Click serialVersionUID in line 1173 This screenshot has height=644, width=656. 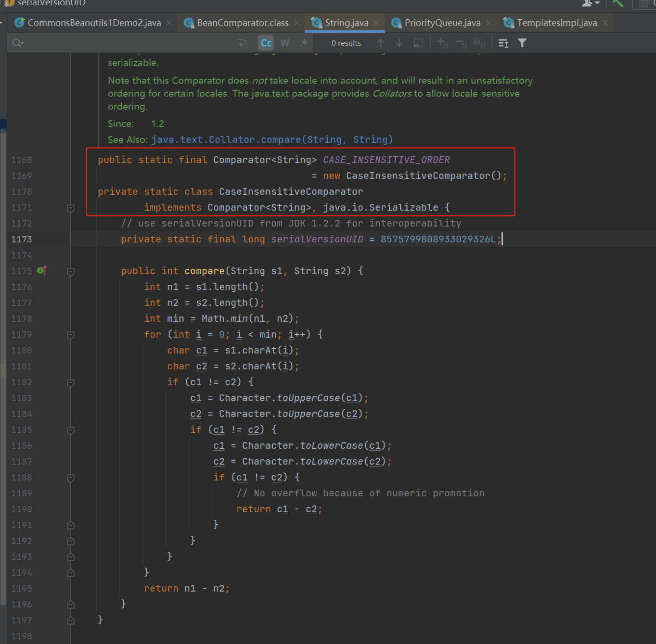(317, 239)
